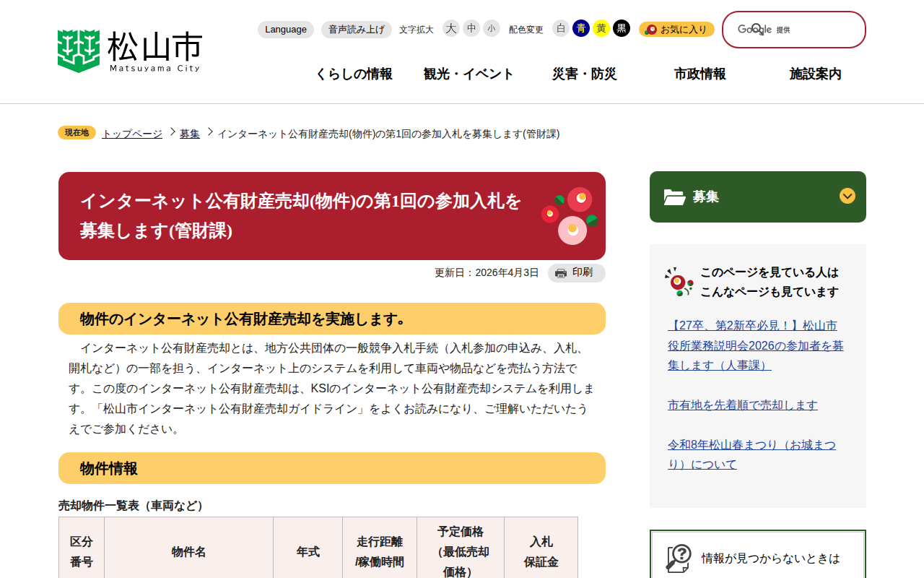Go to トップページ breadcrumb link
Viewport: 924px width, 578px height.
click(132, 134)
